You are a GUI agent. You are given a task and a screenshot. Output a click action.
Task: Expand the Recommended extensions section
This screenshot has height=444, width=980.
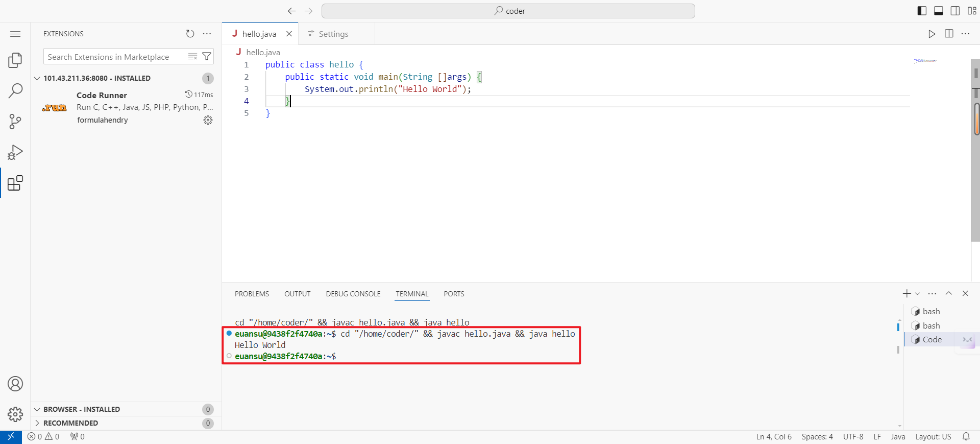pos(70,423)
